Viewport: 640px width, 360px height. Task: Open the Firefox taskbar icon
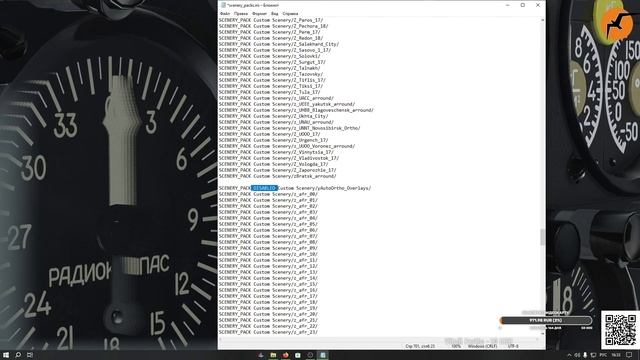coord(285,355)
